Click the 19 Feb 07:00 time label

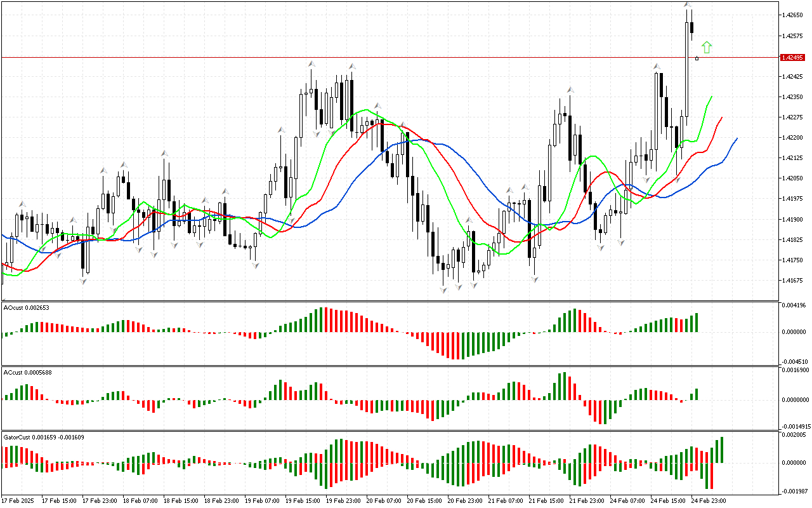click(262, 501)
